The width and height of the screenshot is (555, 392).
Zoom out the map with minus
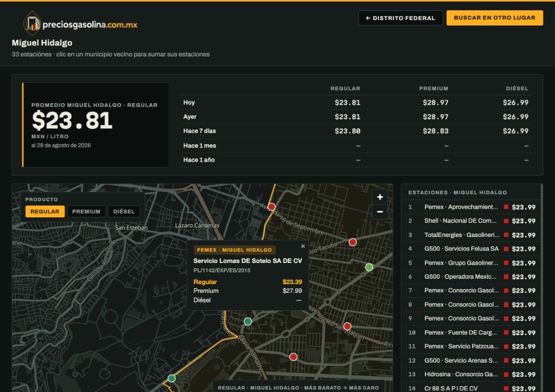(x=380, y=211)
